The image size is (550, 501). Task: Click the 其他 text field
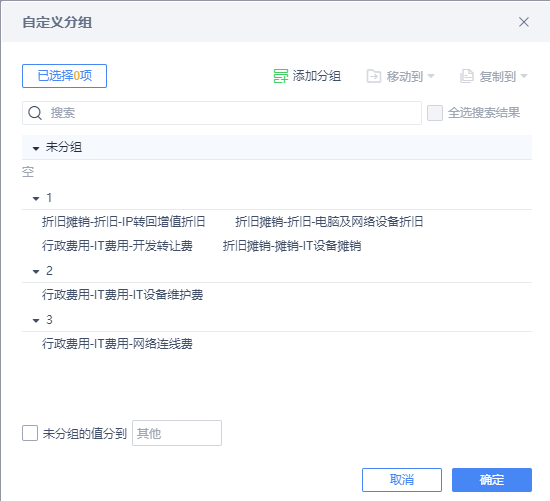click(x=177, y=433)
